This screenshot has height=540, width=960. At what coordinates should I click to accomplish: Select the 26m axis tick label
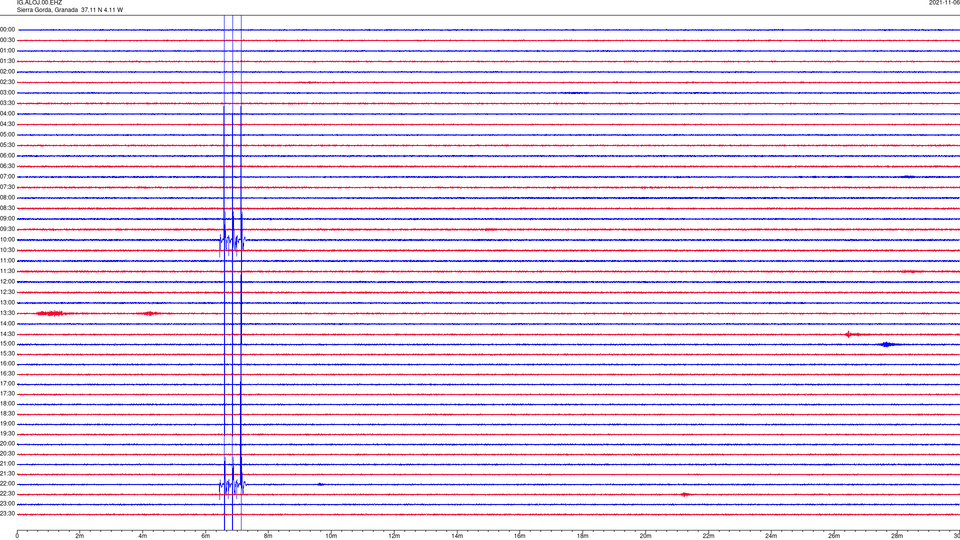[x=834, y=536]
